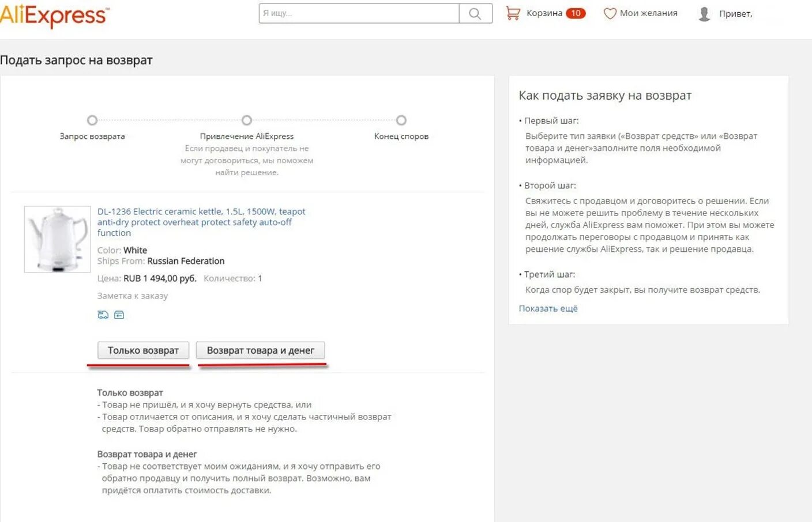
Task: Click the wishlist heart icon
Action: 610,13
